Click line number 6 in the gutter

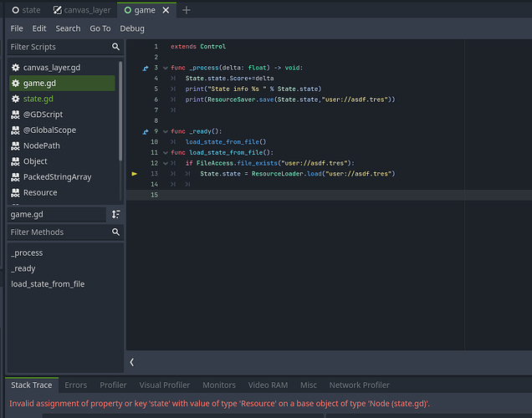[x=156, y=99]
